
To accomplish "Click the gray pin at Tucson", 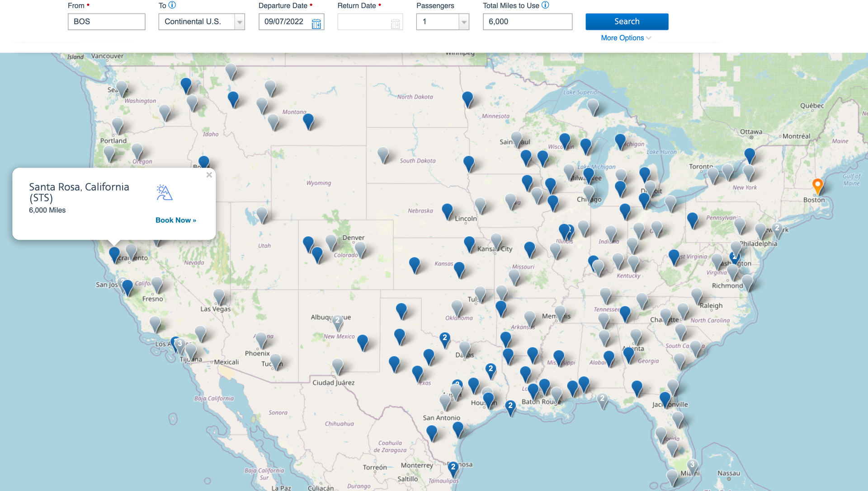I will [x=275, y=361].
